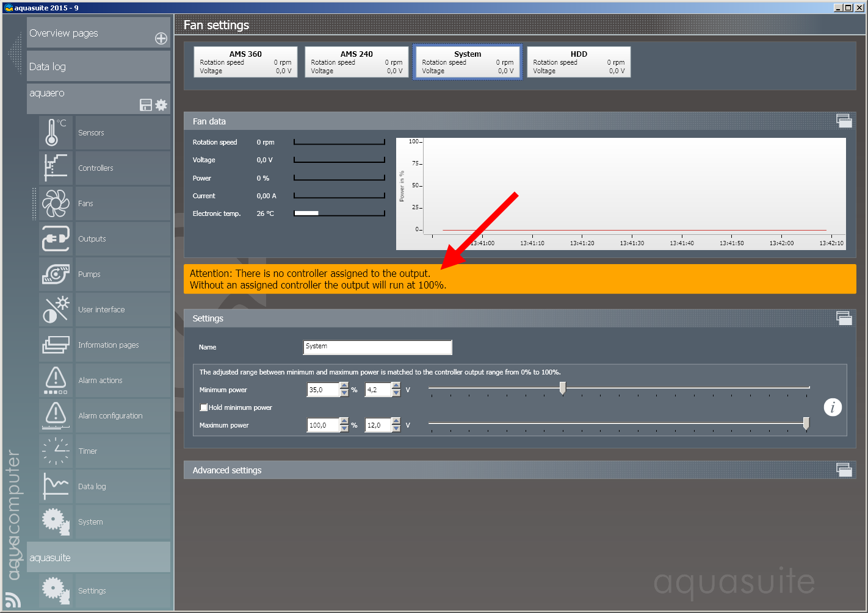Image resolution: width=868 pixels, height=613 pixels.
Task: Click the no-controller attention warning banner
Action: coord(520,279)
